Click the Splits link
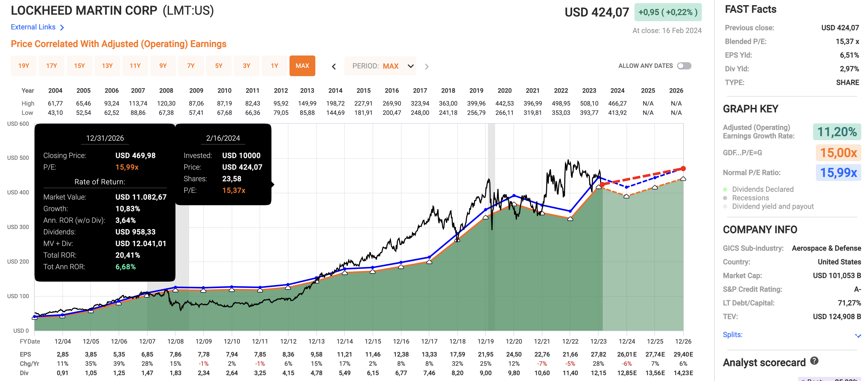868x381 pixels. 733,335
